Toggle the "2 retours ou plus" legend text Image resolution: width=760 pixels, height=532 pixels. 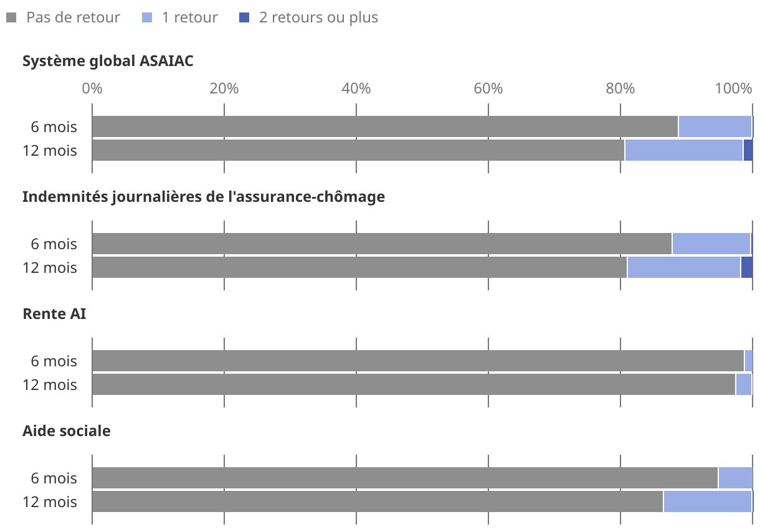318,17
